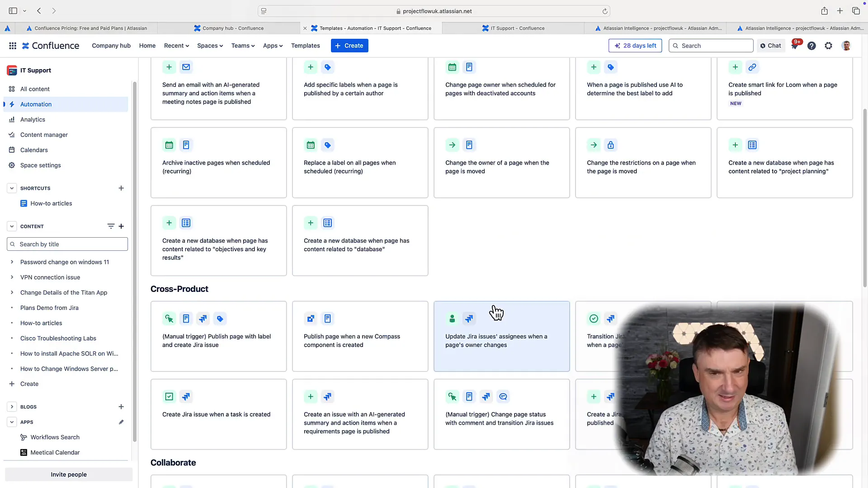
Task: Expand Change Details of the Titan App
Action: point(12,293)
